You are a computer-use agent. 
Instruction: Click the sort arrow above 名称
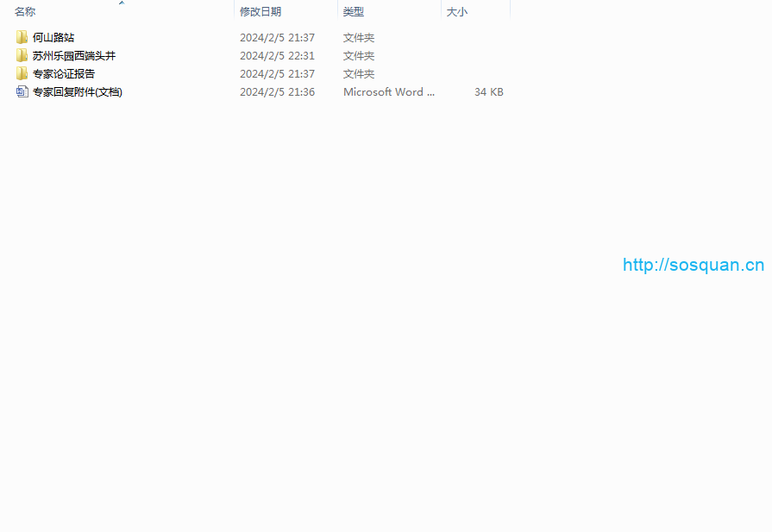(121, 3)
